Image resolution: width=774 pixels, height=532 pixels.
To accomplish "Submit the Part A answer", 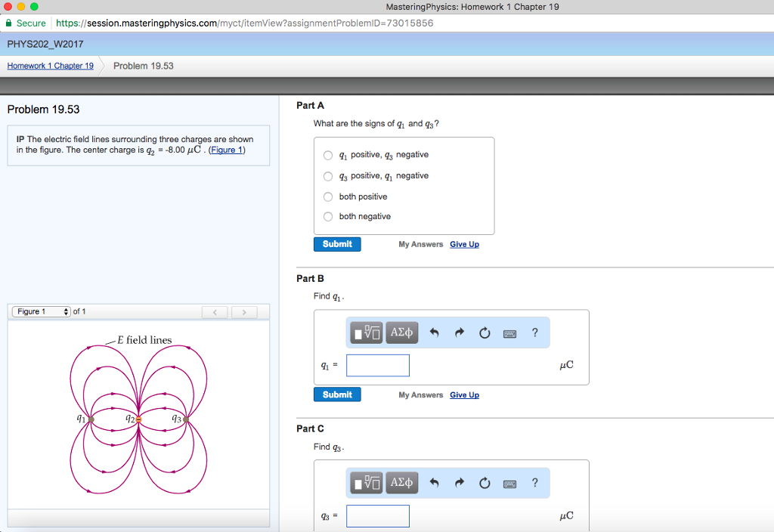I will tap(337, 244).
